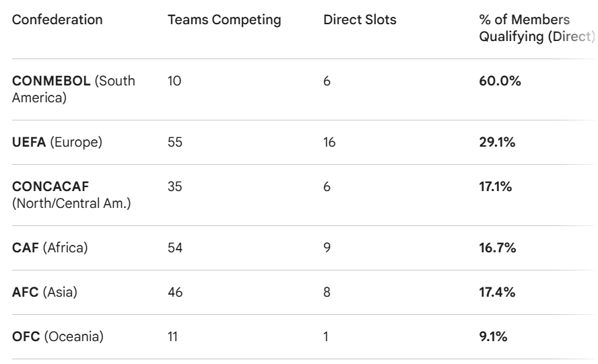Click the Teams Competing column header
Screen dimensions: 598x364
[x=224, y=20]
